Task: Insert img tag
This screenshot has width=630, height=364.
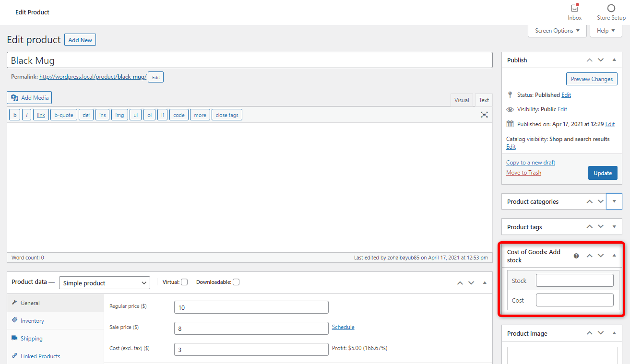Action: tap(119, 115)
